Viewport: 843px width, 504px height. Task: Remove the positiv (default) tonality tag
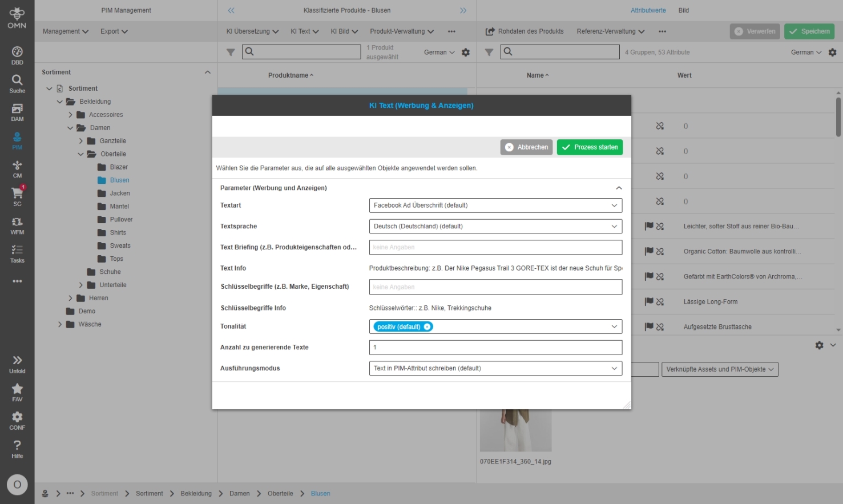(427, 326)
